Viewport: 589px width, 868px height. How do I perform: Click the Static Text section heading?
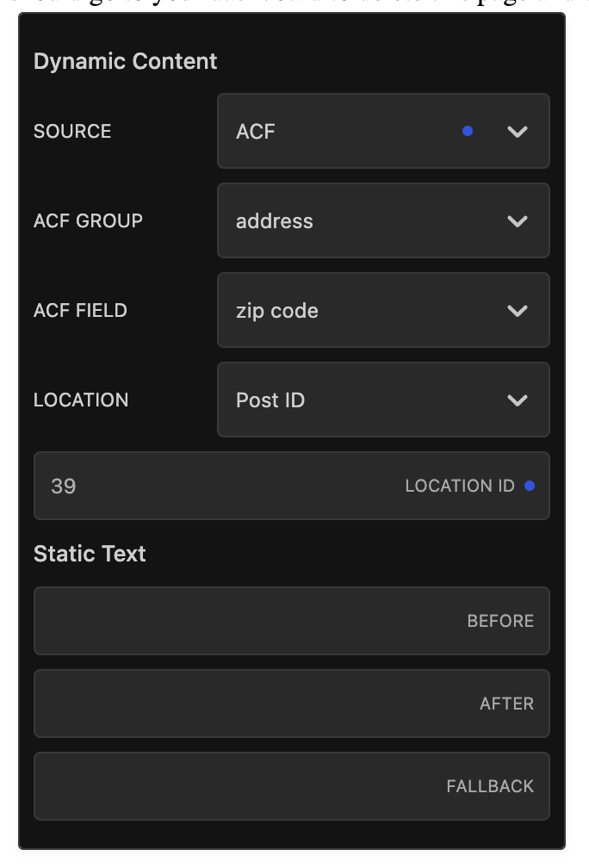[90, 554]
